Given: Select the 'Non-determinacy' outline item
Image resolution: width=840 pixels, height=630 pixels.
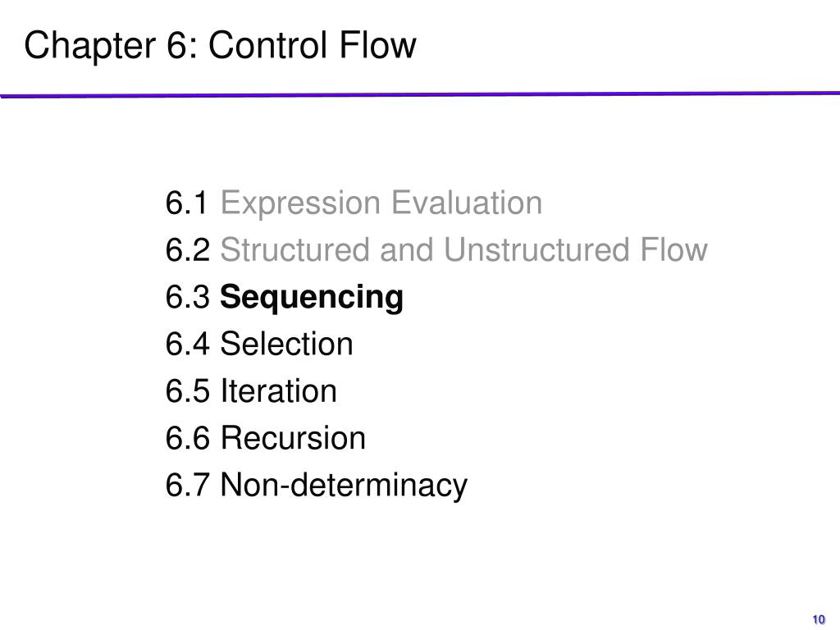Looking at the screenshot, I should [344, 486].
